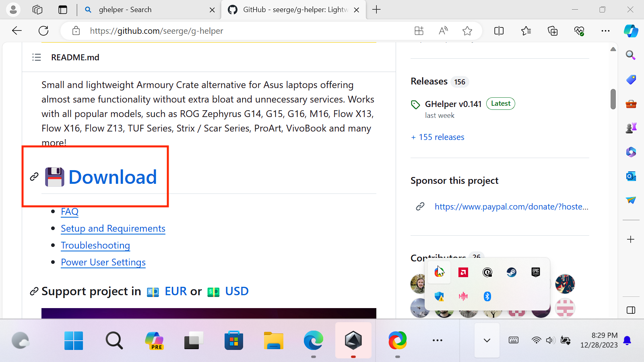Open Armoury Crate taskbar icon
Screen dimensions: 644x362
click(353, 340)
